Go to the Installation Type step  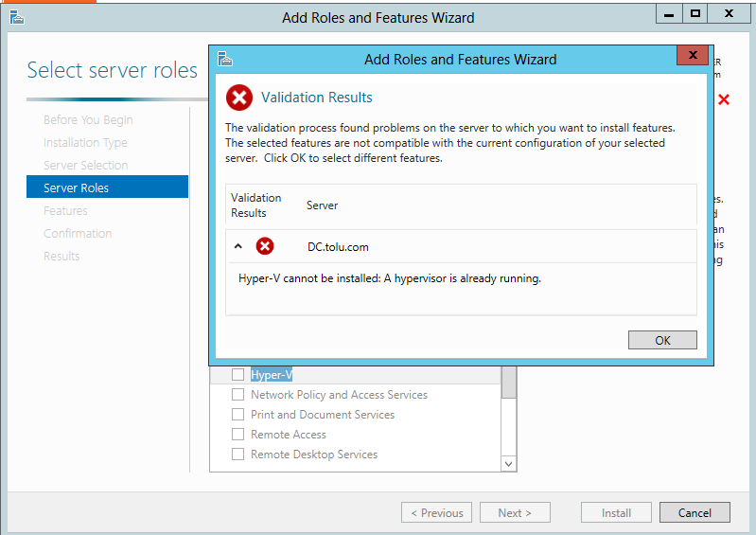[85, 142]
